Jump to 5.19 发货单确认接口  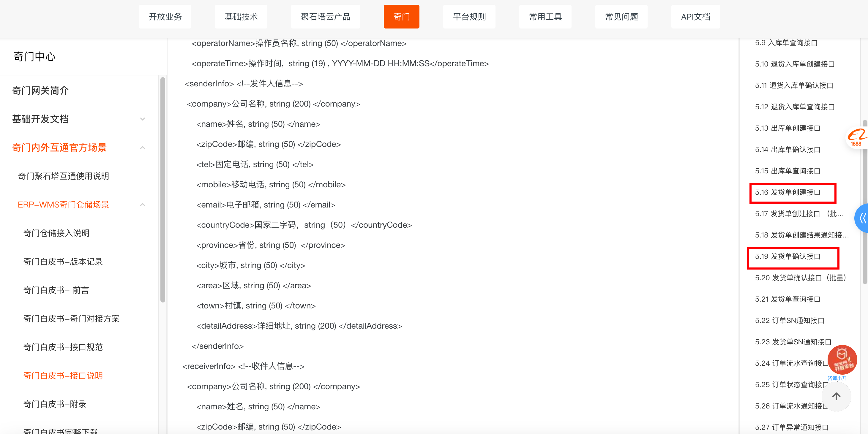(787, 256)
